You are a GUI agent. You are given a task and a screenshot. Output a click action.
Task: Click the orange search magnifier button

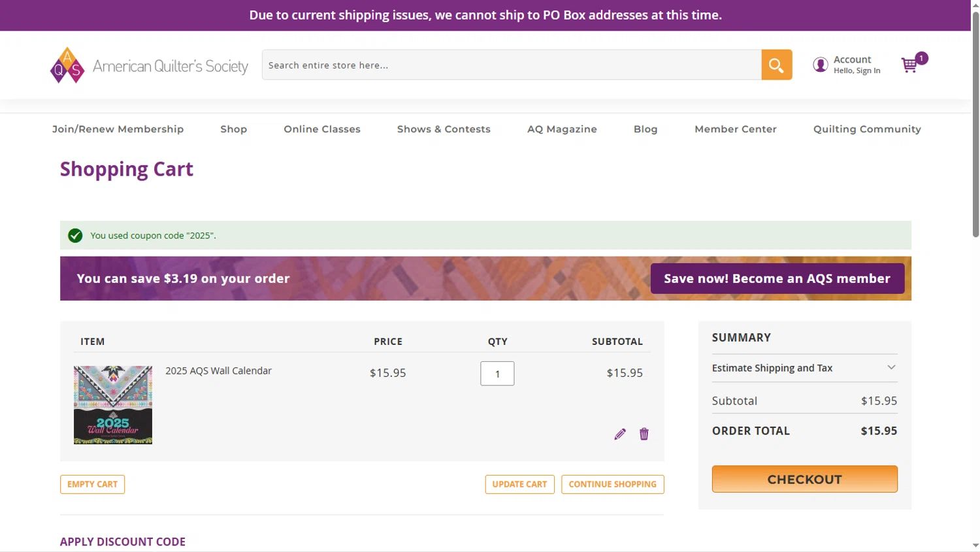[777, 65]
